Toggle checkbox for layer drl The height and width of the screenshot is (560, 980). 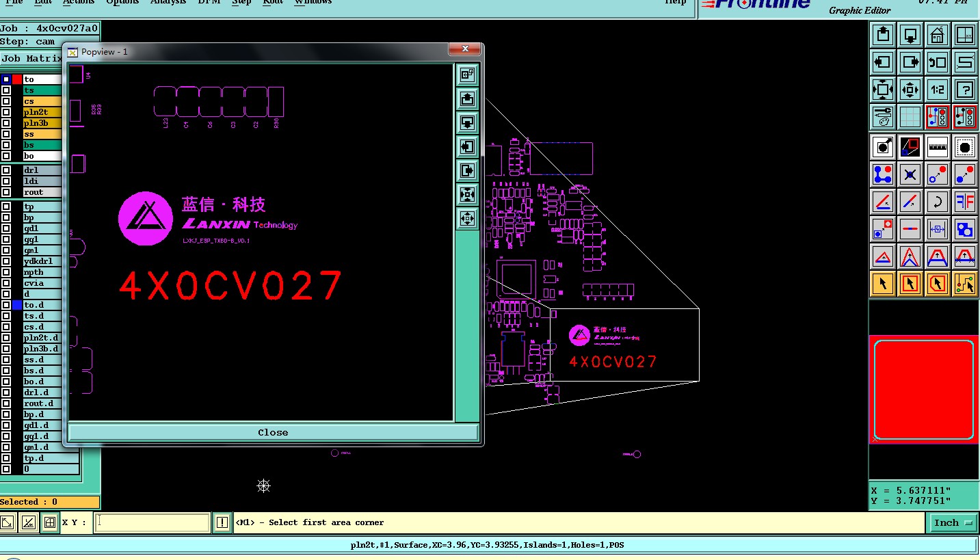point(6,170)
